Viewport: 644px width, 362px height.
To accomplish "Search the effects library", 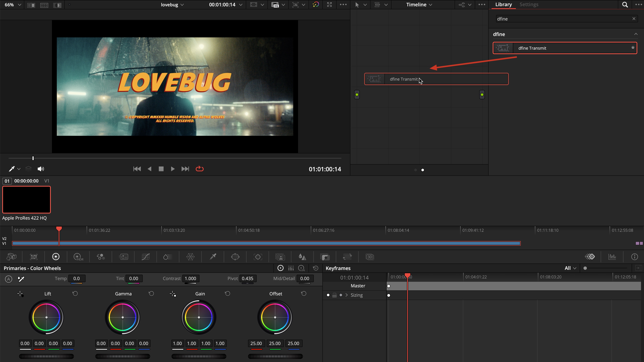I will click(x=625, y=5).
